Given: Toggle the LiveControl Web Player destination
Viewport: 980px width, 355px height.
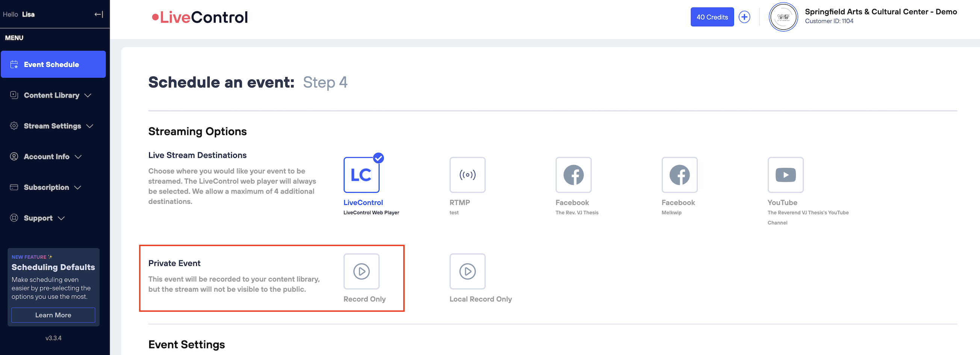Looking at the screenshot, I should point(361,175).
